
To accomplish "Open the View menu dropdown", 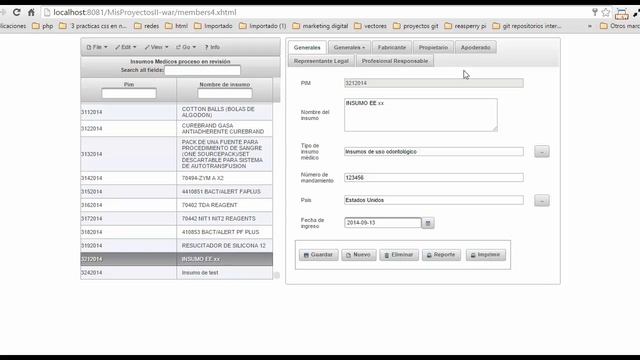I will pyautogui.click(x=156, y=47).
